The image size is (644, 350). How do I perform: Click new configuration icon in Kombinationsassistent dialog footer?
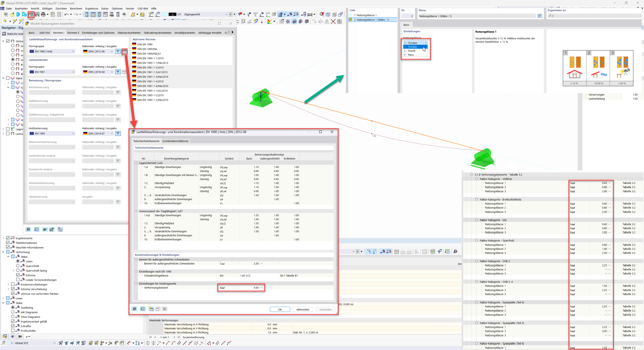(151, 309)
